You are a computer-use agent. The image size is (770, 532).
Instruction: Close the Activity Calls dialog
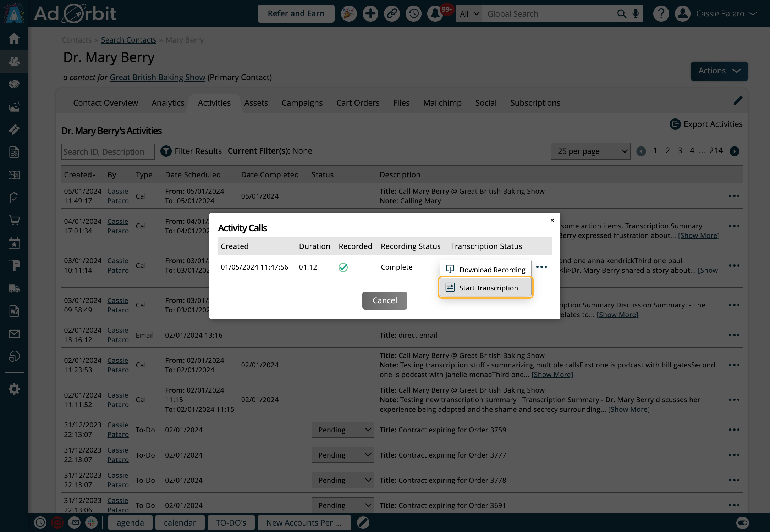pyautogui.click(x=552, y=220)
